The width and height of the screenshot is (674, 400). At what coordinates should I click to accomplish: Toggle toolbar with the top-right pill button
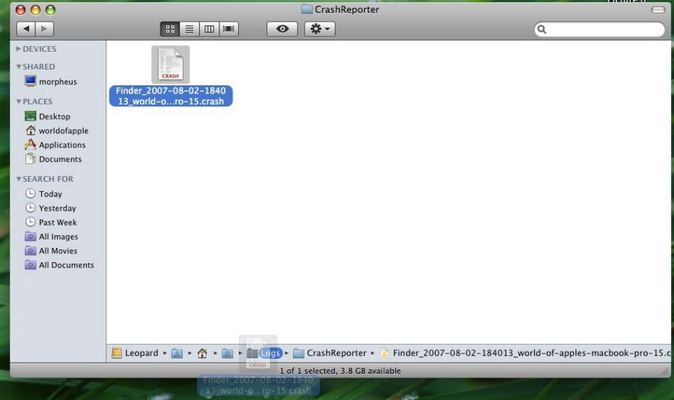(658, 9)
